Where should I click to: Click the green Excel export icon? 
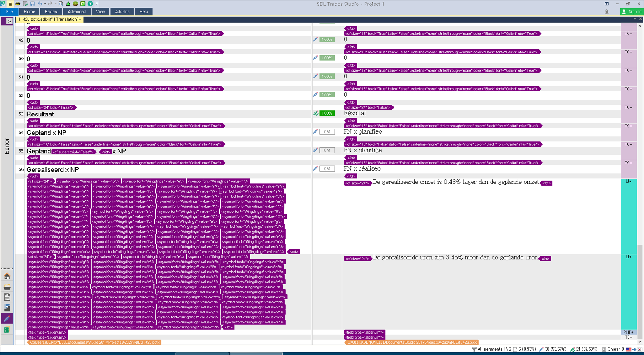[83, 4]
